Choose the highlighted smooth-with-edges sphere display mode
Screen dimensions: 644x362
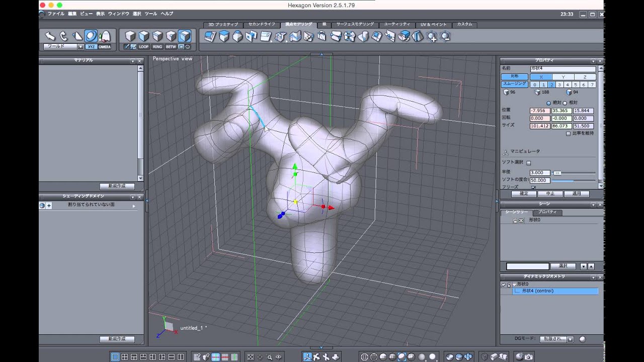pyautogui.click(x=401, y=356)
